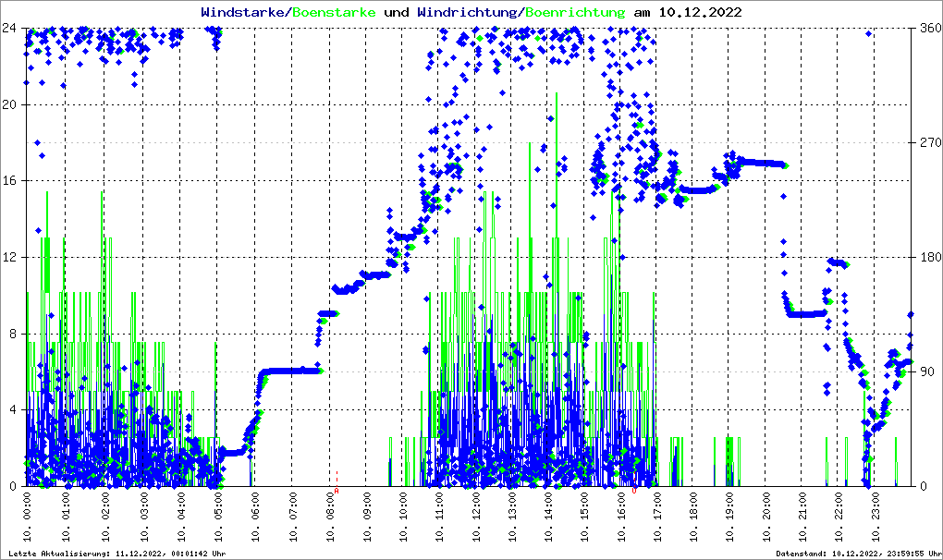Click the '8' label on left axis
This screenshot has width=943, height=560.
[x=15, y=334]
